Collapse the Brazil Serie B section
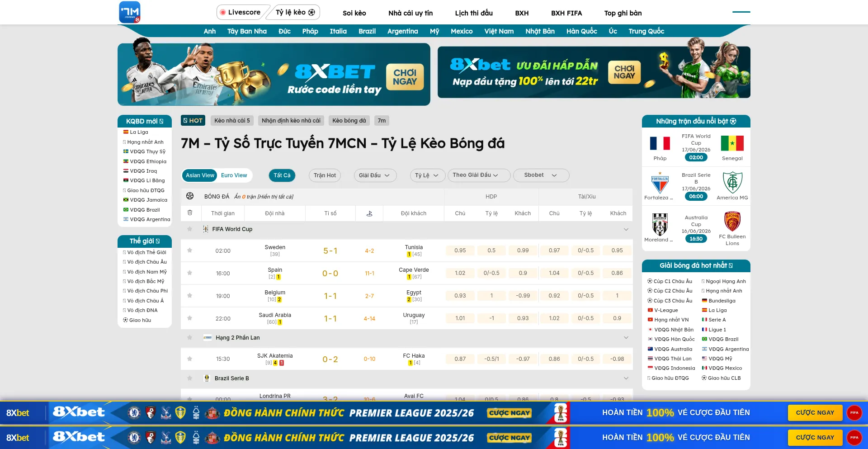The image size is (868, 449). tap(626, 378)
